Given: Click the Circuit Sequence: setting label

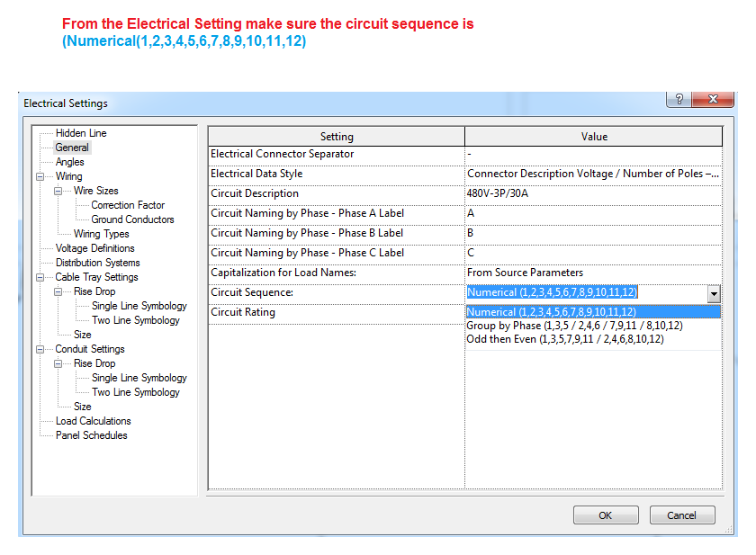Looking at the screenshot, I should tap(252, 292).
